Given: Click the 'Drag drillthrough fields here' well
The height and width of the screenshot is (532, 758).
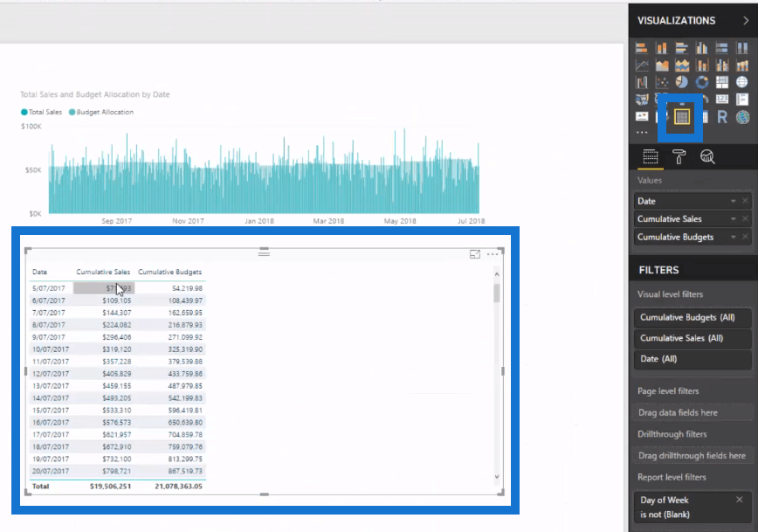Looking at the screenshot, I should 693,456.
